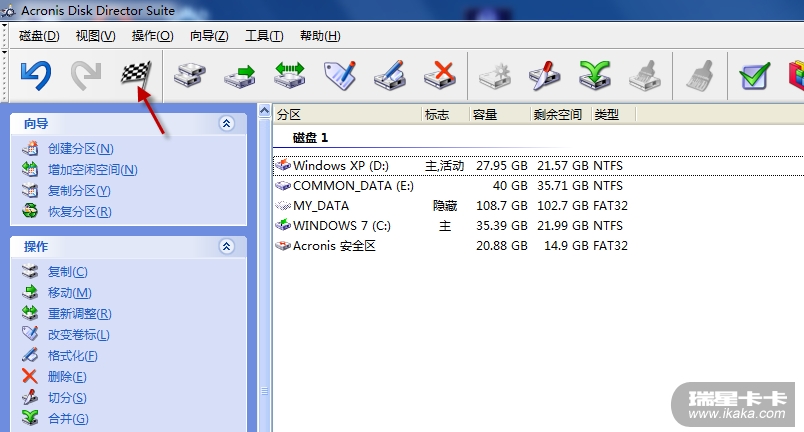
Task: Start the 创建分区(N) wizard
Action: pos(81,149)
